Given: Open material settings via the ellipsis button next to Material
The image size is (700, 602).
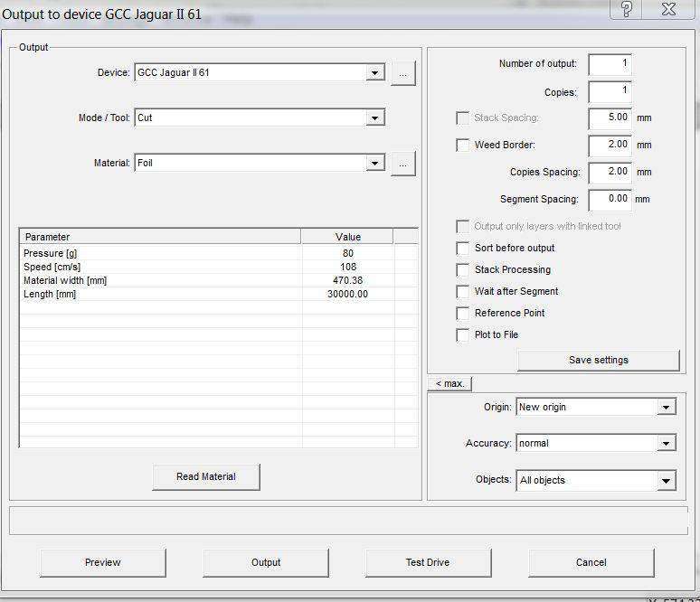Looking at the screenshot, I should tap(403, 164).
